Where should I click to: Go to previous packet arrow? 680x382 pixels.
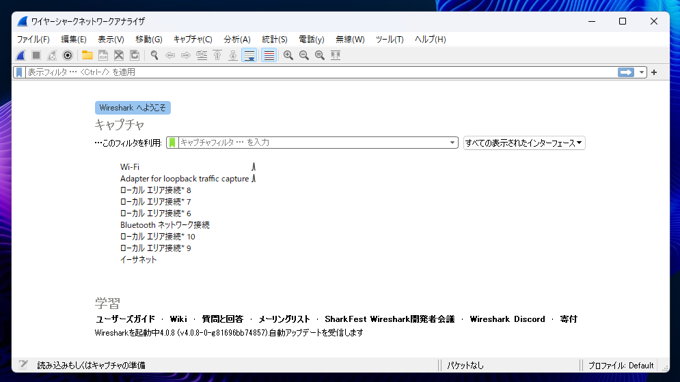[170, 56]
